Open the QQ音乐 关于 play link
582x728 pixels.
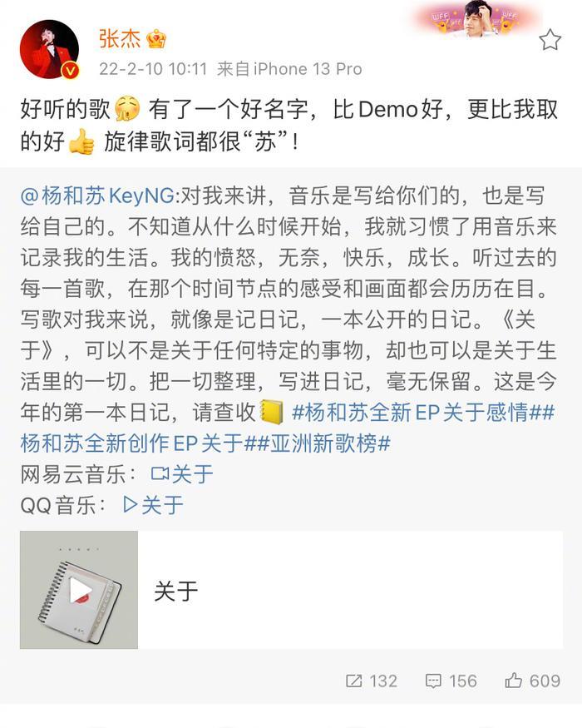pos(153,505)
